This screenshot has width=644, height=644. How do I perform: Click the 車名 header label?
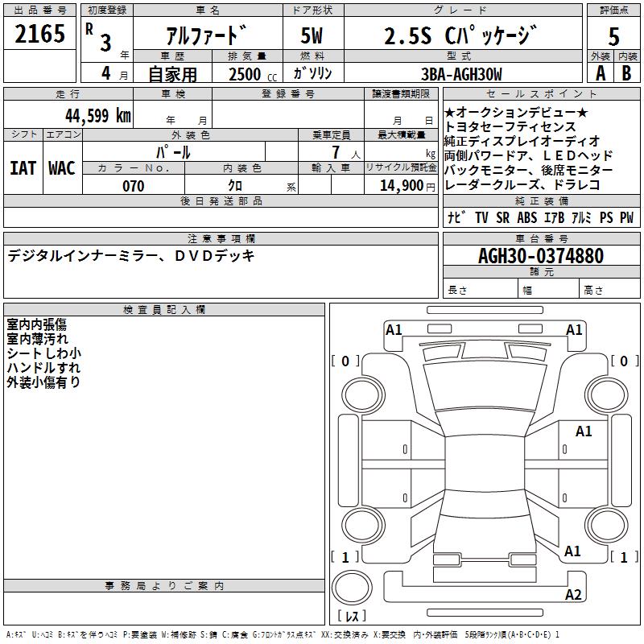[208, 10]
